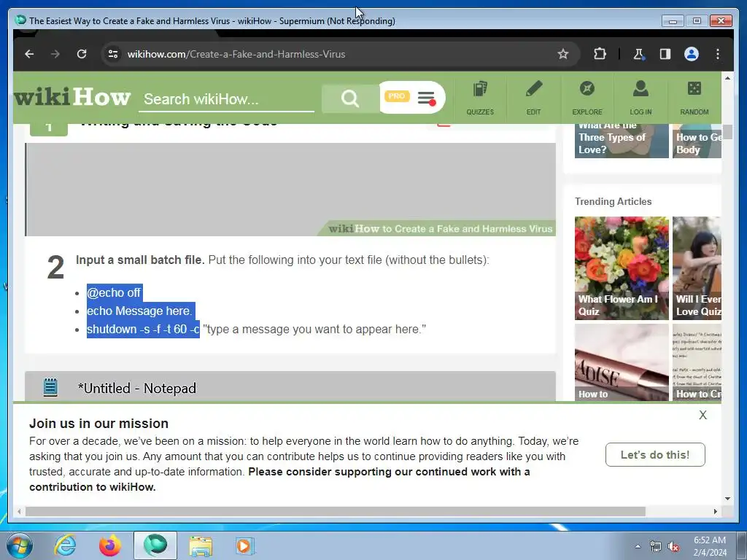
Task: Click the address bar URL
Action: coord(236,54)
